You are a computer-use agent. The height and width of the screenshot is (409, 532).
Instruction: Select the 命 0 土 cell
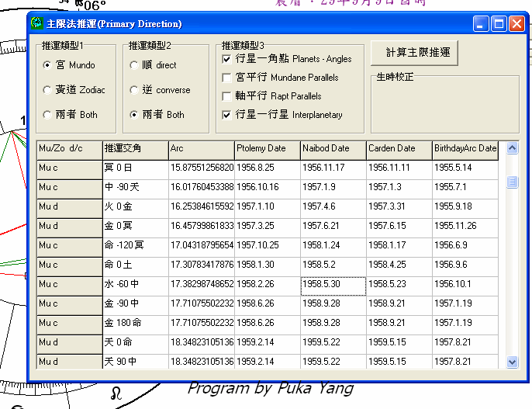136,266
